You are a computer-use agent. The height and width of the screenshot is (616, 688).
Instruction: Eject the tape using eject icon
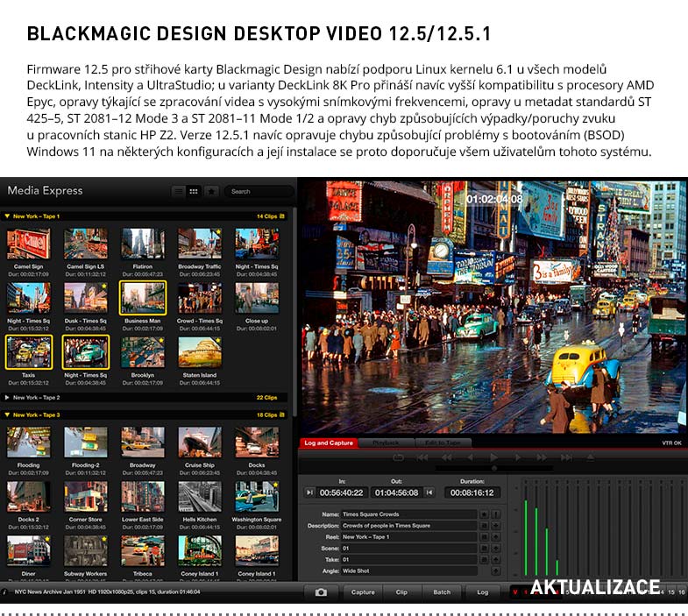point(590,457)
